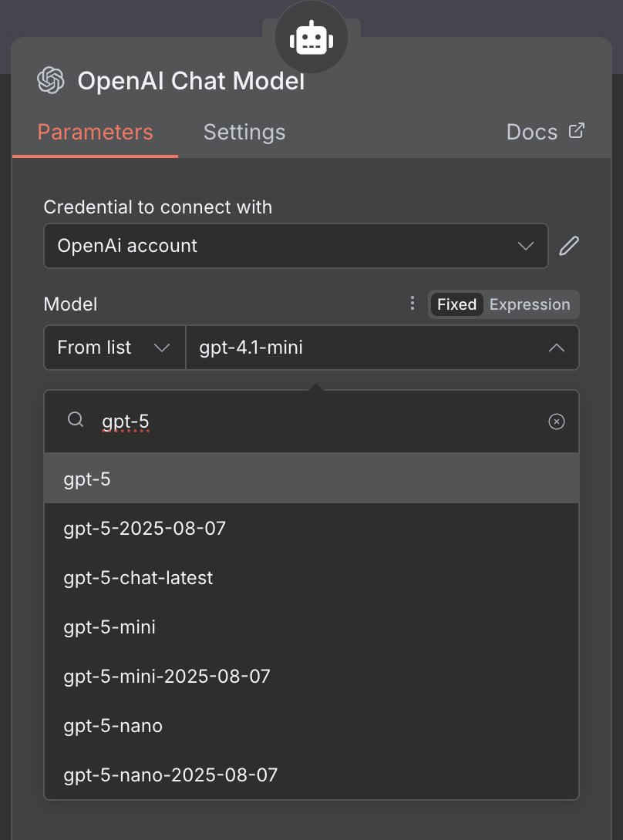Screen dimensions: 623x840
Task: Open the OpenAi account credential dropdown
Action: click(x=296, y=246)
